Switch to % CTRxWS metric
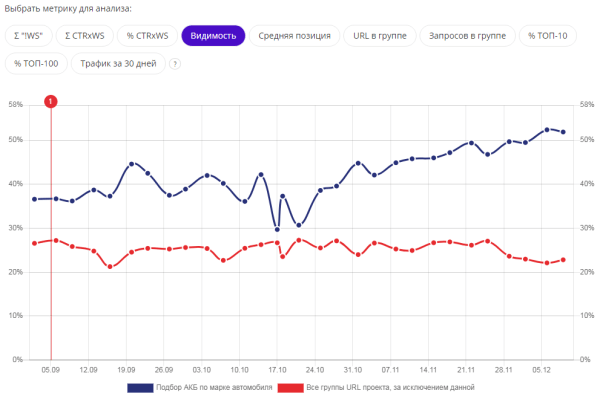The width and height of the screenshot is (600, 402). point(146,36)
